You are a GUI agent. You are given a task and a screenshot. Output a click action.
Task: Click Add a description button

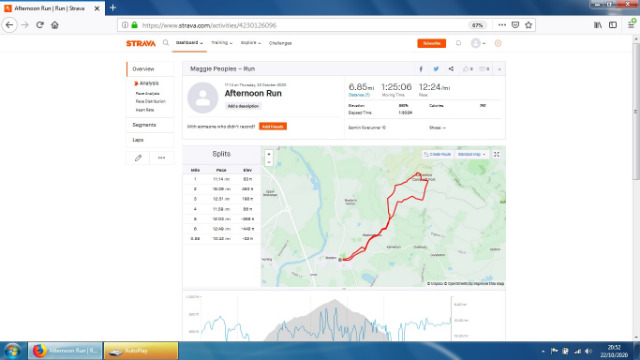click(243, 106)
